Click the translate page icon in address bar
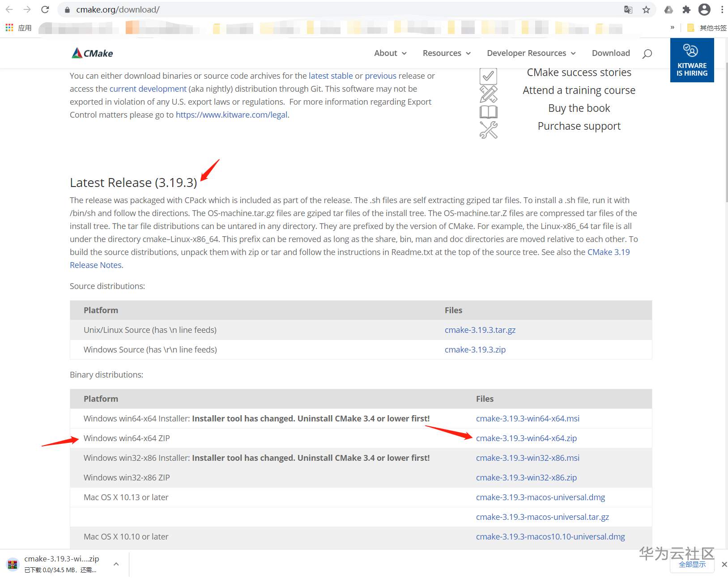Screen dimensions: 728x578 coord(628,9)
